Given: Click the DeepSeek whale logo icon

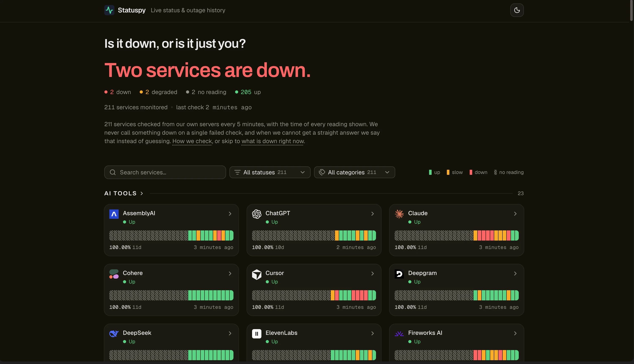Looking at the screenshot, I should pyautogui.click(x=114, y=334).
